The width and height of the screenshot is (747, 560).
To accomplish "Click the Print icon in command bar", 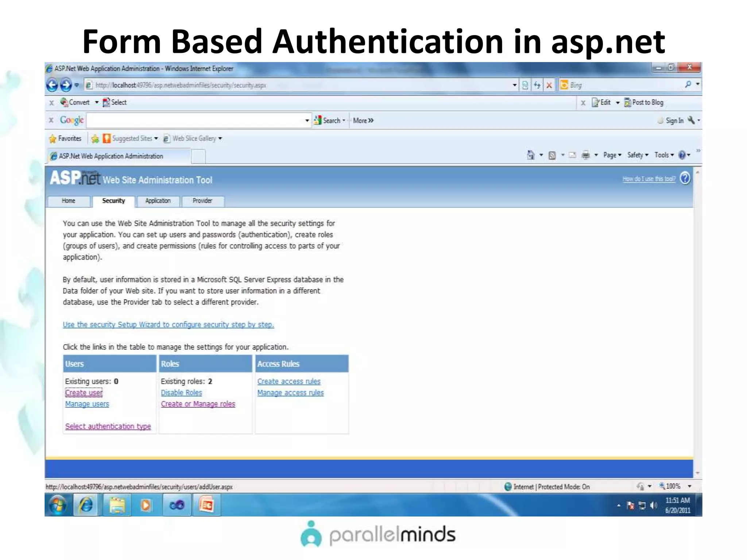I will pyautogui.click(x=585, y=155).
